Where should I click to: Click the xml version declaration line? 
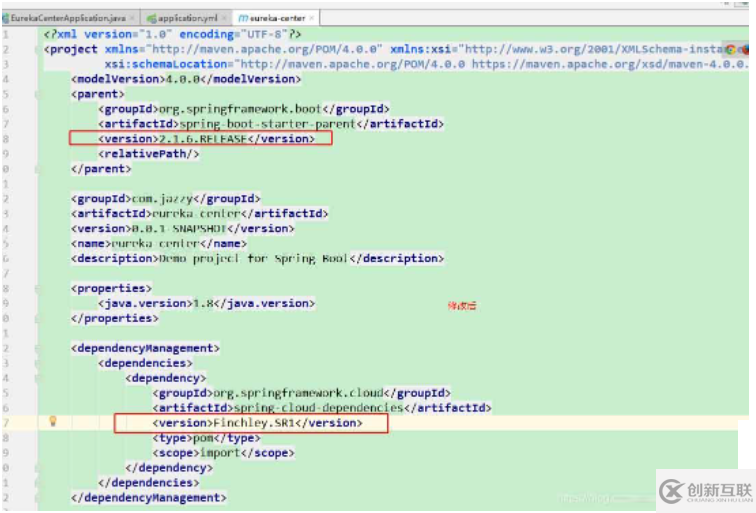(x=172, y=34)
